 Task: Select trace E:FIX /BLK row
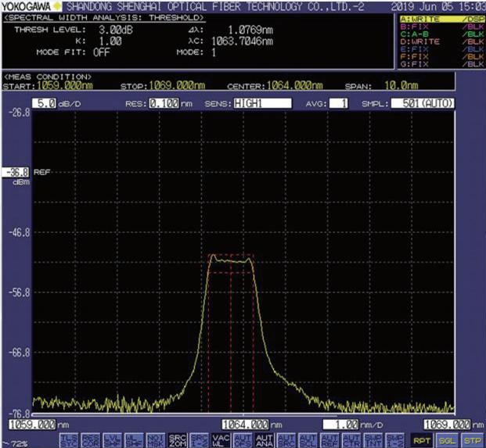click(x=442, y=49)
